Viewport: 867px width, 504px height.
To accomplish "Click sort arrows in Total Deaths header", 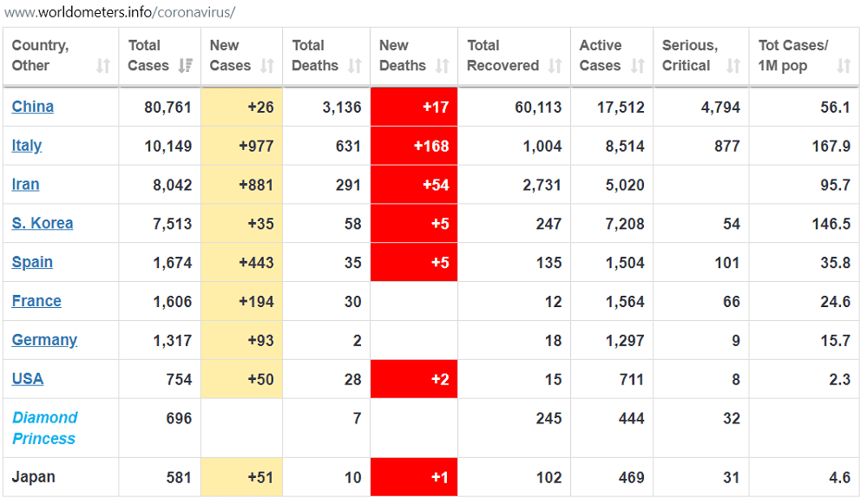I will (x=354, y=66).
